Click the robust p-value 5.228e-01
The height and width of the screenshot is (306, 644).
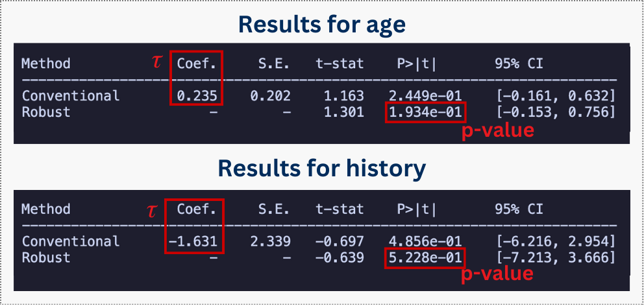tap(425, 258)
